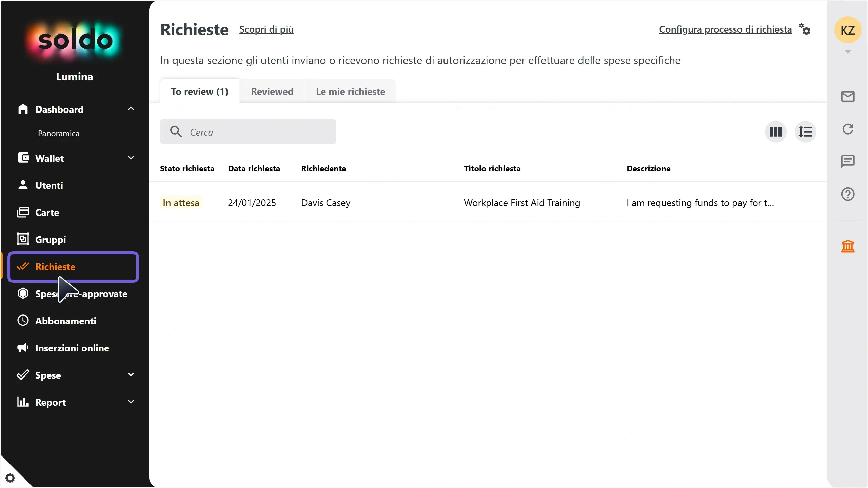
Task: Open the help question mark icon
Action: (848, 194)
